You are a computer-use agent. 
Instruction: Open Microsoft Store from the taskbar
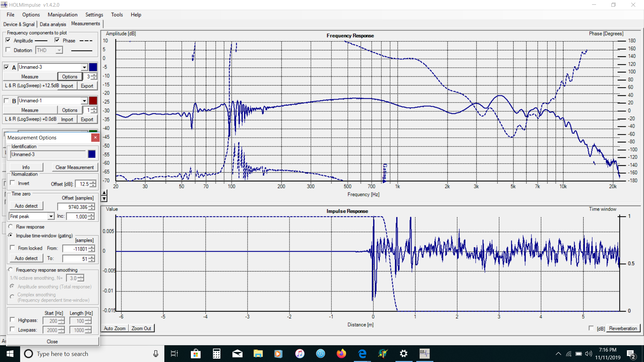click(x=196, y=354)
